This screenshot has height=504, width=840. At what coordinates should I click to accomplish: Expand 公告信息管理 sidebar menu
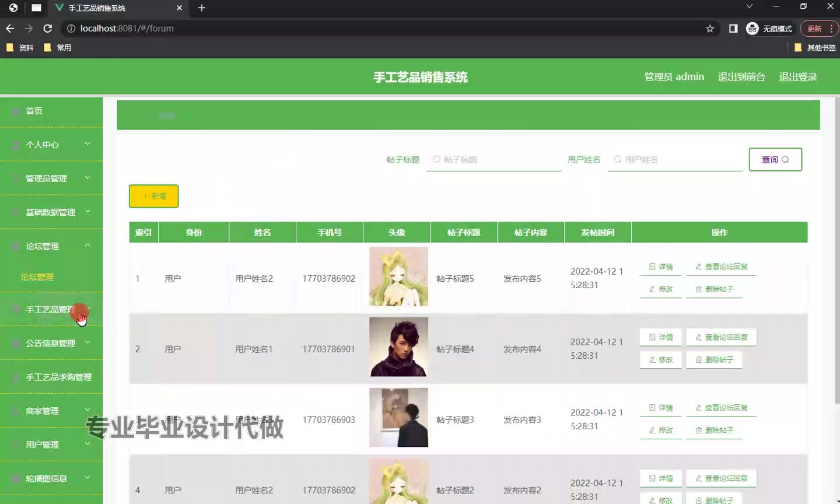(x=51, y=343)
